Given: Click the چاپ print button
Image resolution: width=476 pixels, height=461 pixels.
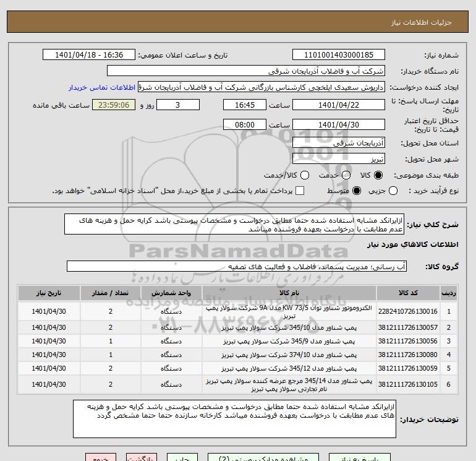Looking at the screenshot, I should click(x=182, y=459).
